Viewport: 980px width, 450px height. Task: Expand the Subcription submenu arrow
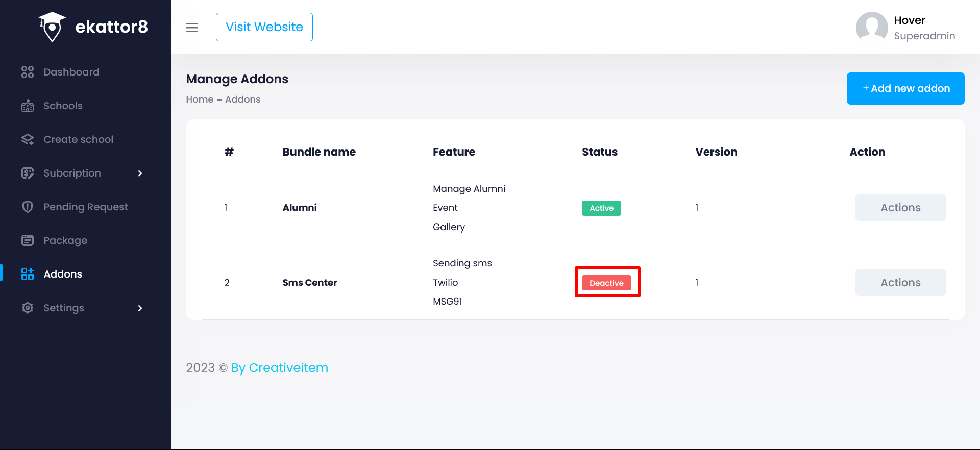(140, 173)
